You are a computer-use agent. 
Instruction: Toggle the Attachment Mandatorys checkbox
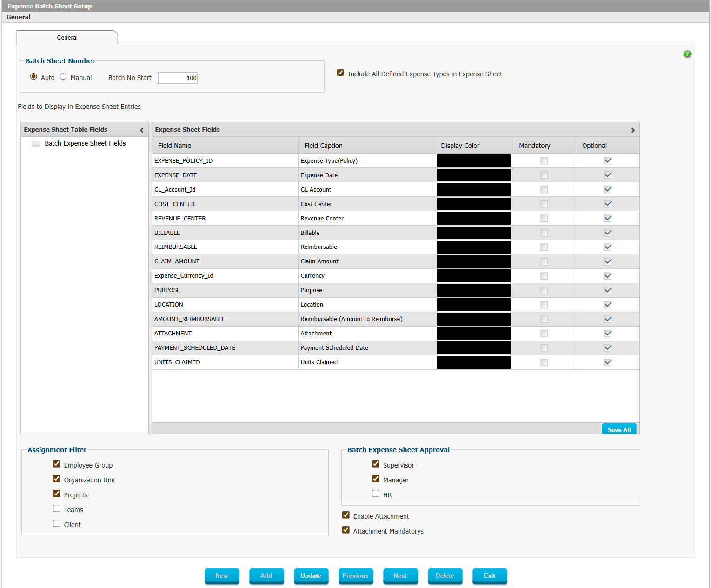coord(346,530)
